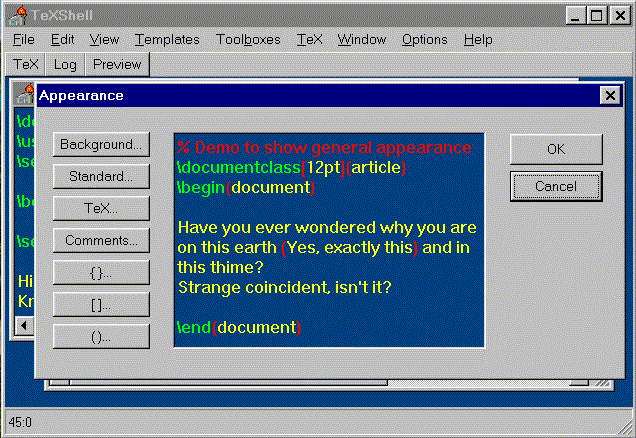
Task: Open the Options menu
Action: [x=424, y=39]
